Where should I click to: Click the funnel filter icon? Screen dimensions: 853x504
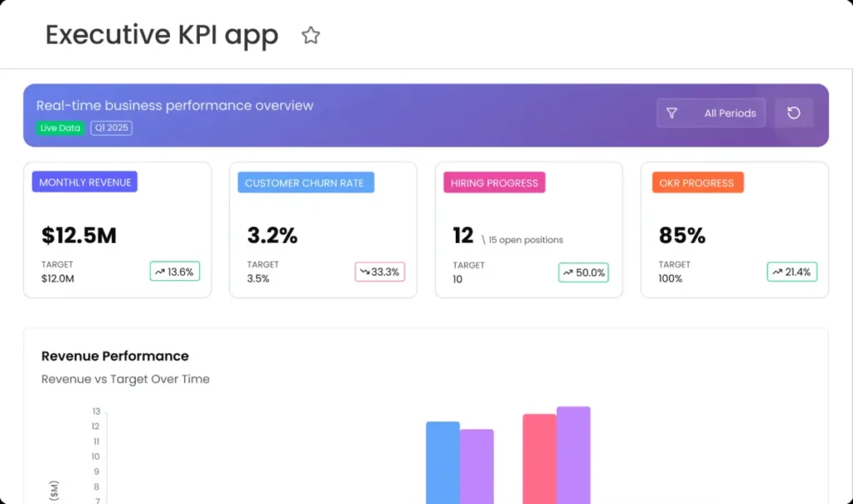coord(672,113)
